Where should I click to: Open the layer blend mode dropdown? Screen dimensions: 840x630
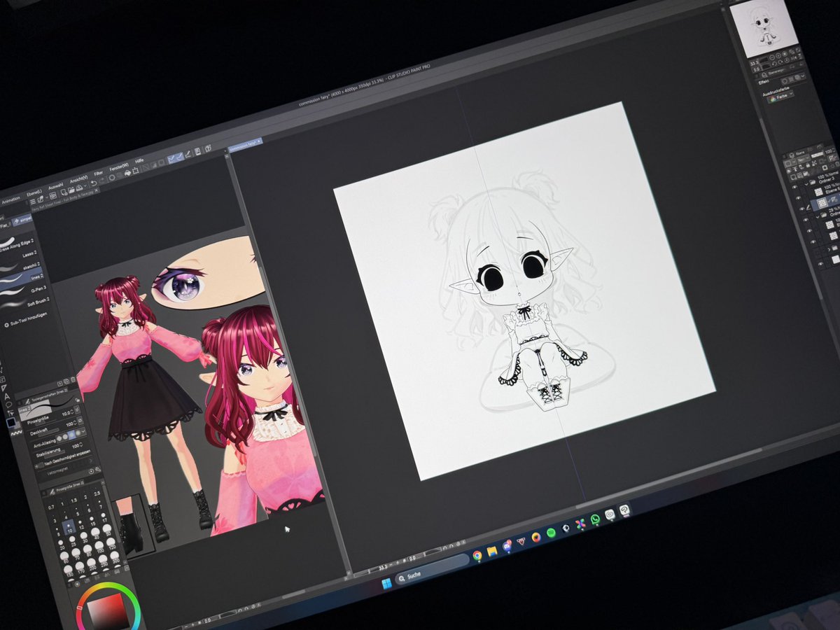pyautogui.click(x=804, y=160)
